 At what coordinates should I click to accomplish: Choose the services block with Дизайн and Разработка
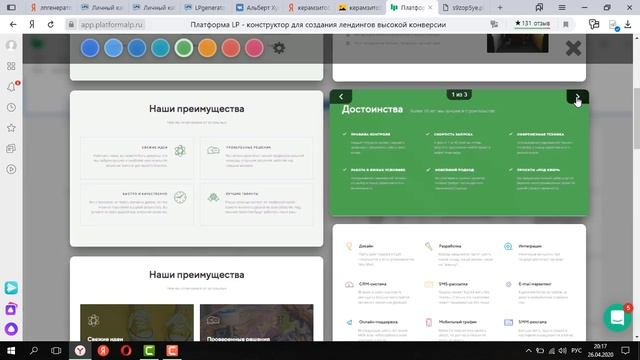[x=459, y=283]
